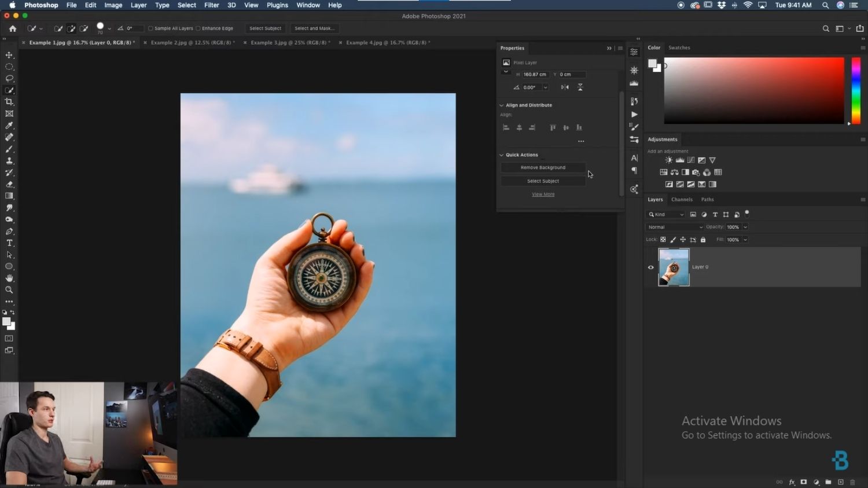This screenshot has height=488, width=868.
Task: Select the Move tool
Action: pos(9,54)
